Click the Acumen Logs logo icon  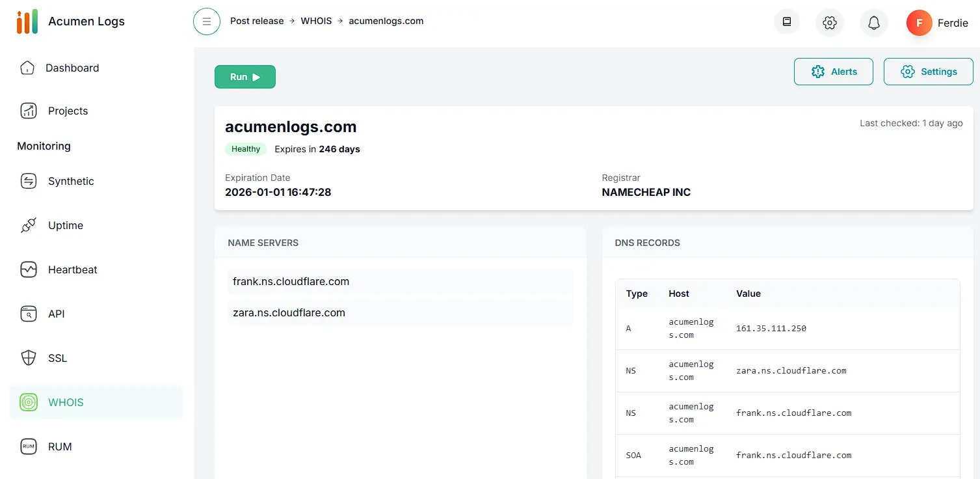coord(27,21)
